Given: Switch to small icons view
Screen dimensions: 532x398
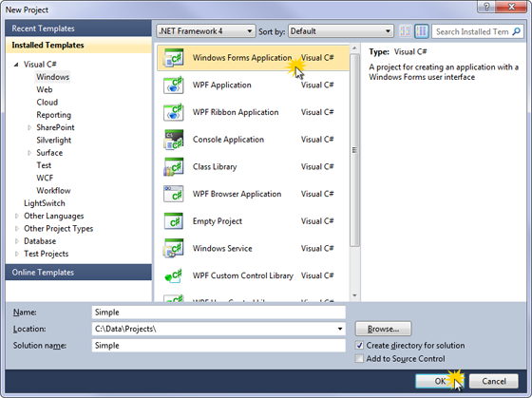Looking at the screenshot, I should (x=405, y=31).
